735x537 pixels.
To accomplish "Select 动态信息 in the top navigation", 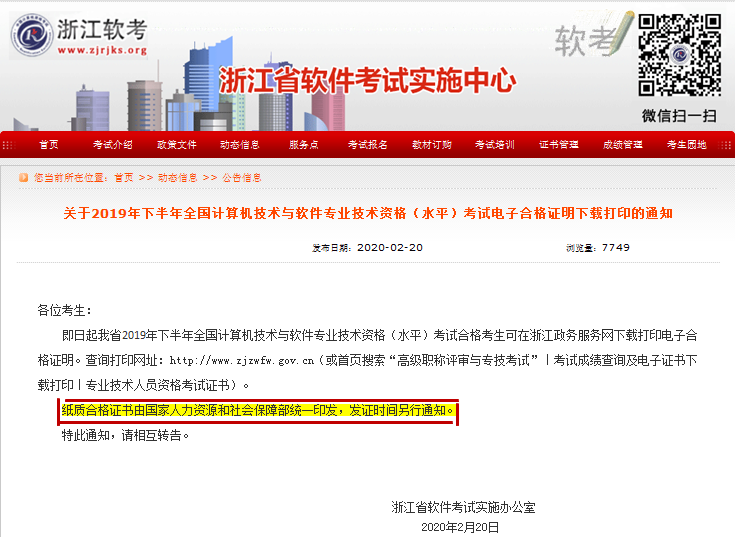I will pos(240,145).
